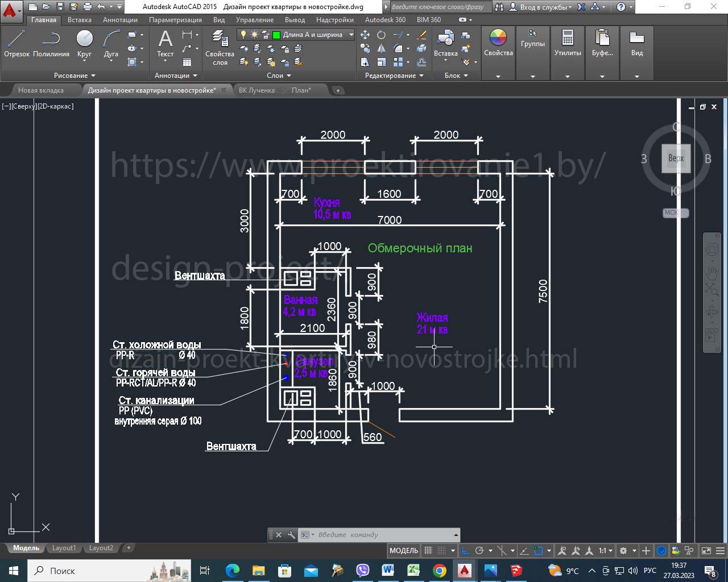
Task: Switch to the Layout1 tab
Action: coord(64,548)
